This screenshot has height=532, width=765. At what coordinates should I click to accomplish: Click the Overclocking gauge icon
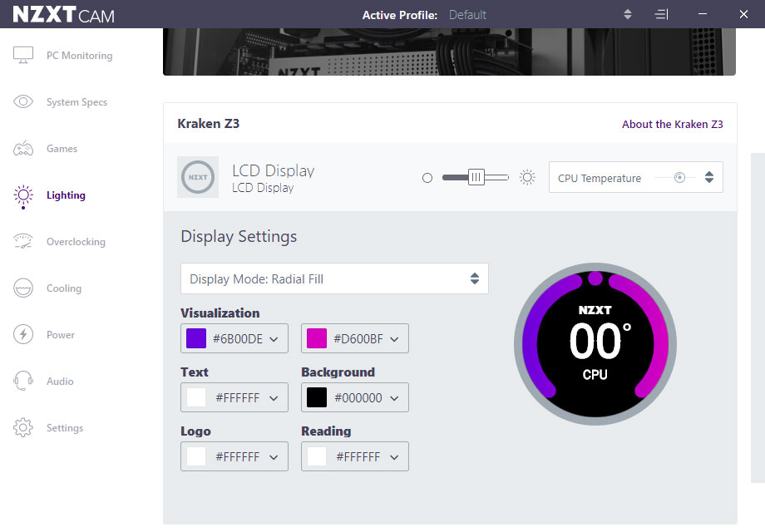tap(23, 241)
